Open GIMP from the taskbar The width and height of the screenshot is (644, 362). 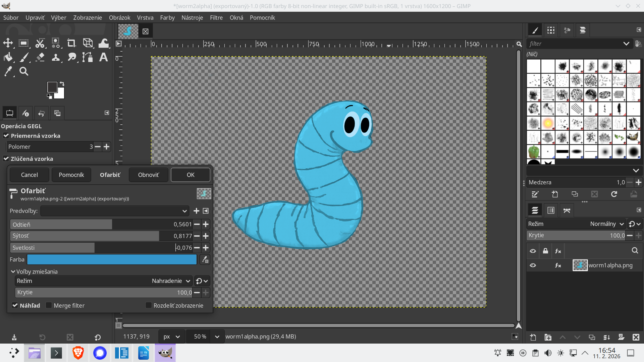pos(165,353)
